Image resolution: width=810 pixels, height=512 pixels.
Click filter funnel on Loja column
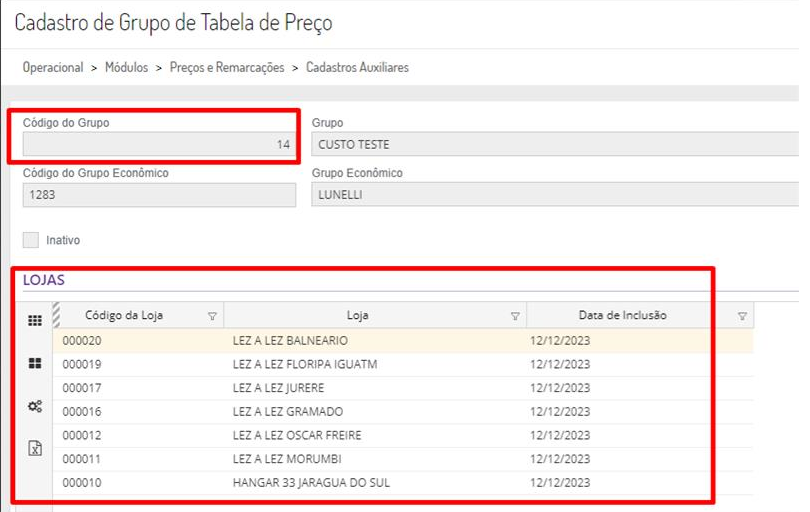(515, 316)
